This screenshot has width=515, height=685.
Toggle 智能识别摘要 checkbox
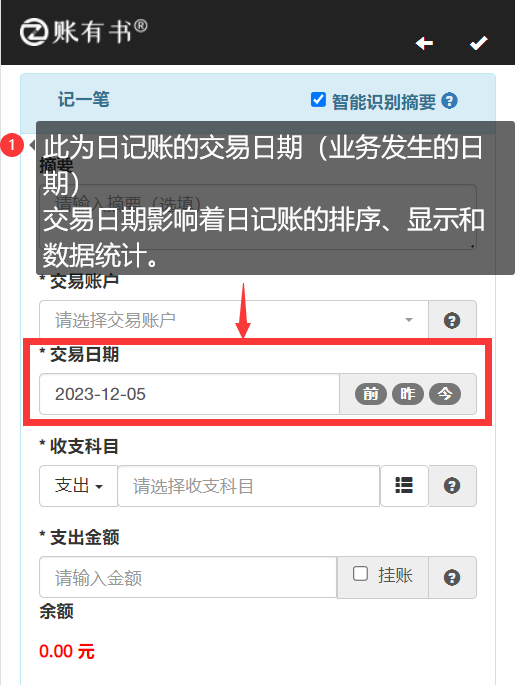click(318, 100)
